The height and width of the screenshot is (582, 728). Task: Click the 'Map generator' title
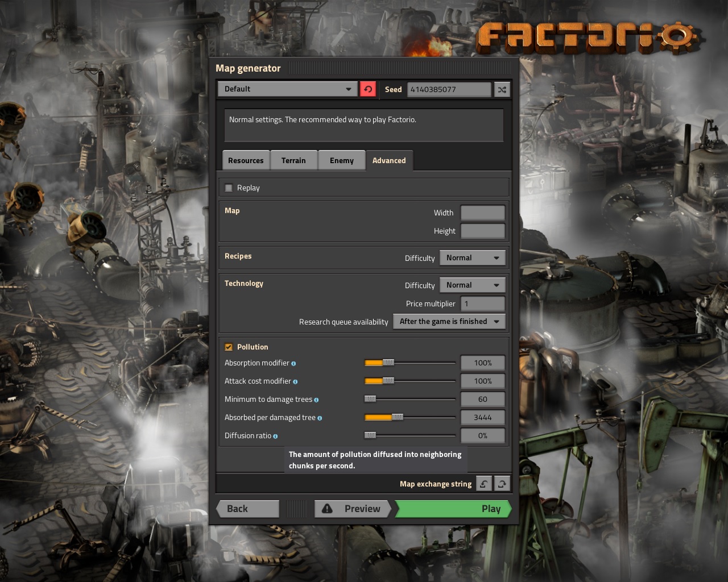pos(248,68)
